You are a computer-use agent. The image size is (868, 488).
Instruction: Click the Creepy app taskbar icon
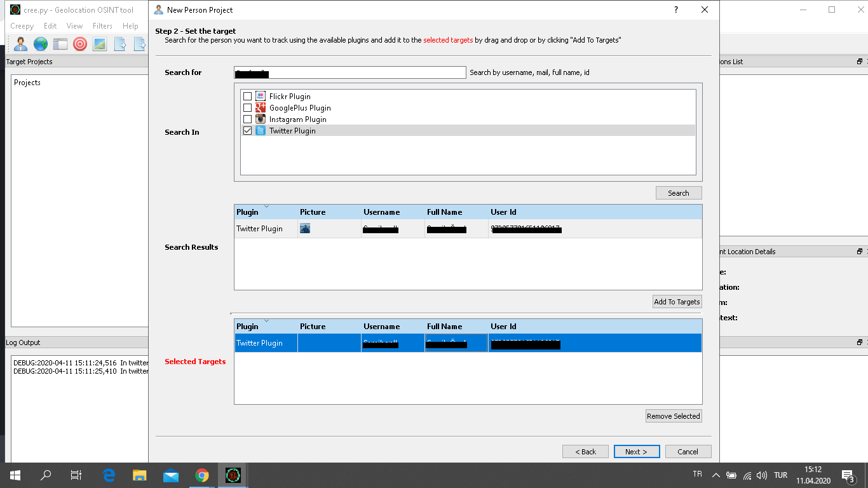point(233,475)
